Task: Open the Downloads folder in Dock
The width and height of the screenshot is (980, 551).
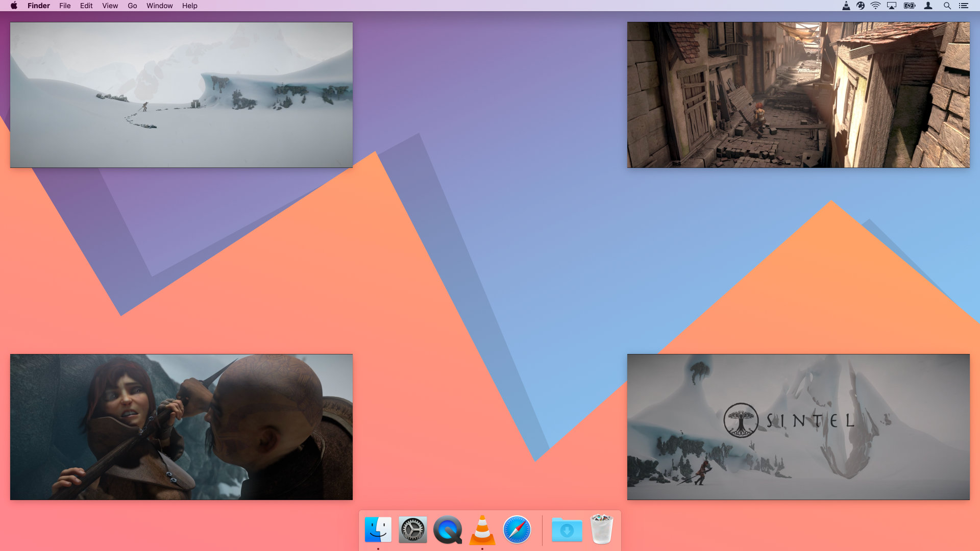Action: (567, 530)
